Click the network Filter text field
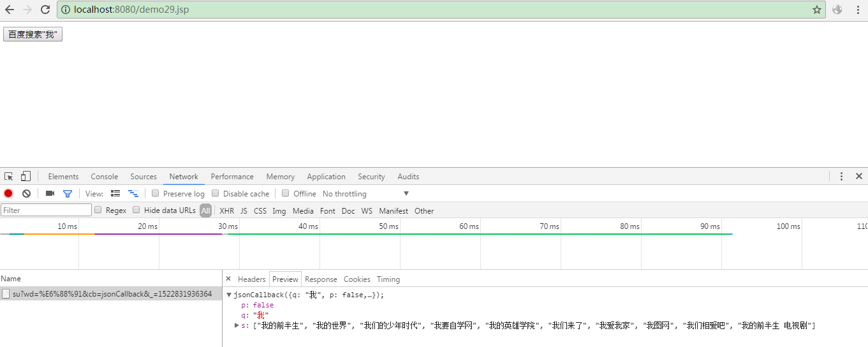This screenshot has height=347, width=868. click(x=47, y=210)
